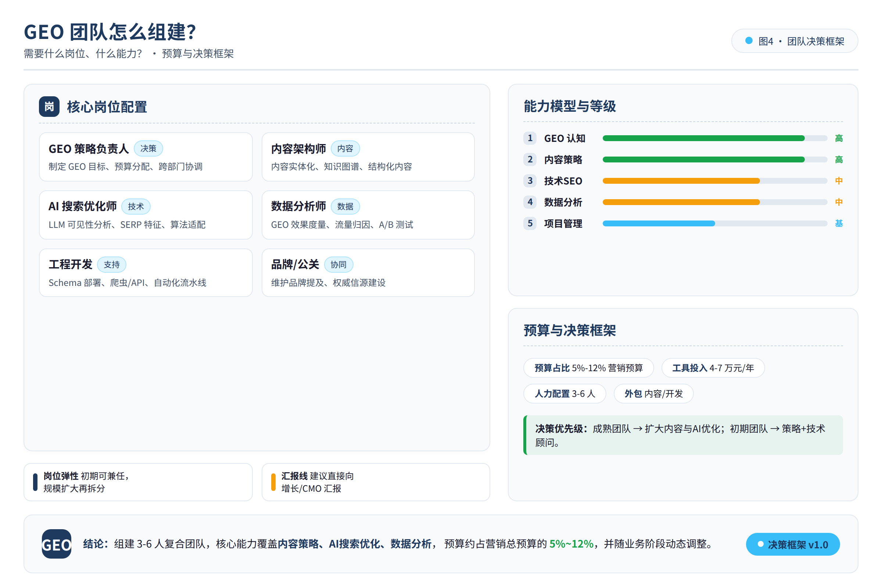Click the 决策框架 v1.0 button

[x=793, y=544]
